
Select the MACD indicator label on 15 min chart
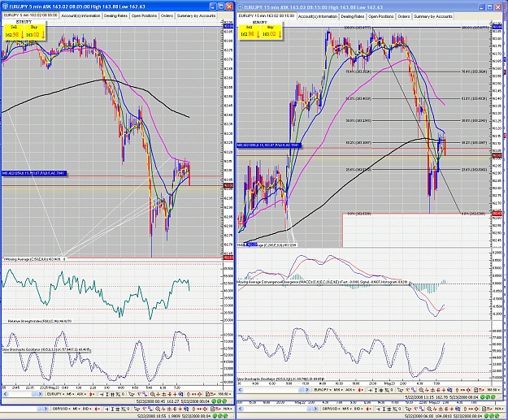pyautogui.click(x=323, y=283)
